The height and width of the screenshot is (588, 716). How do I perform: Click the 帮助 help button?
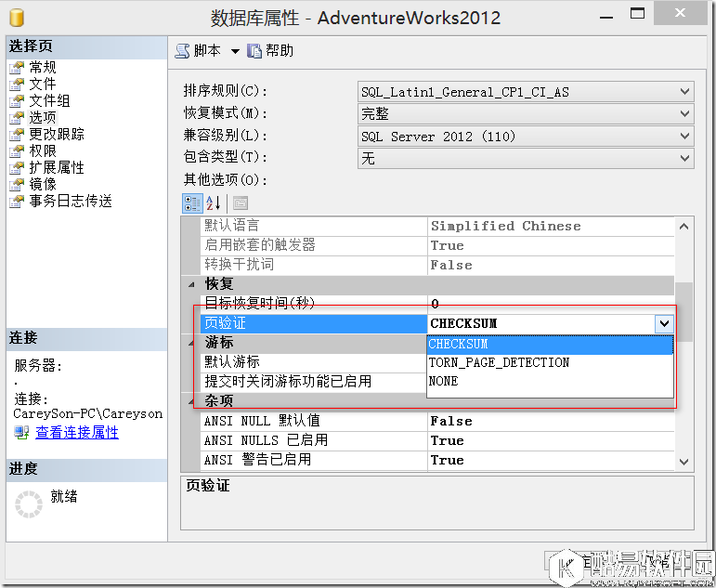click(270, 51)
